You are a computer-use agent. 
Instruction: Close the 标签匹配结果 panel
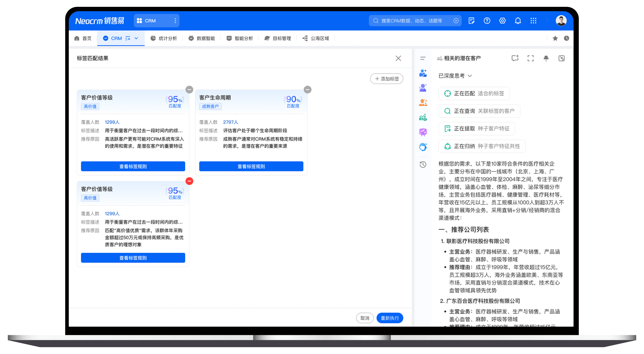[x=398, y=58]
